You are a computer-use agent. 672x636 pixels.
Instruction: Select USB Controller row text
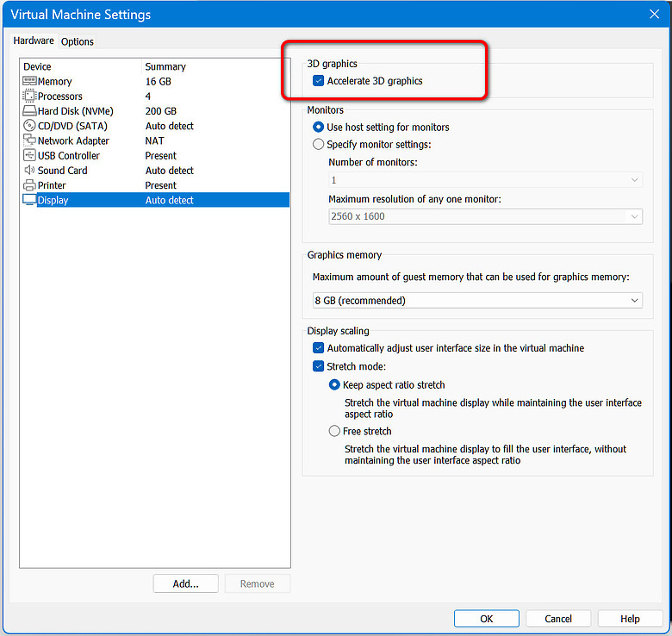69,156
